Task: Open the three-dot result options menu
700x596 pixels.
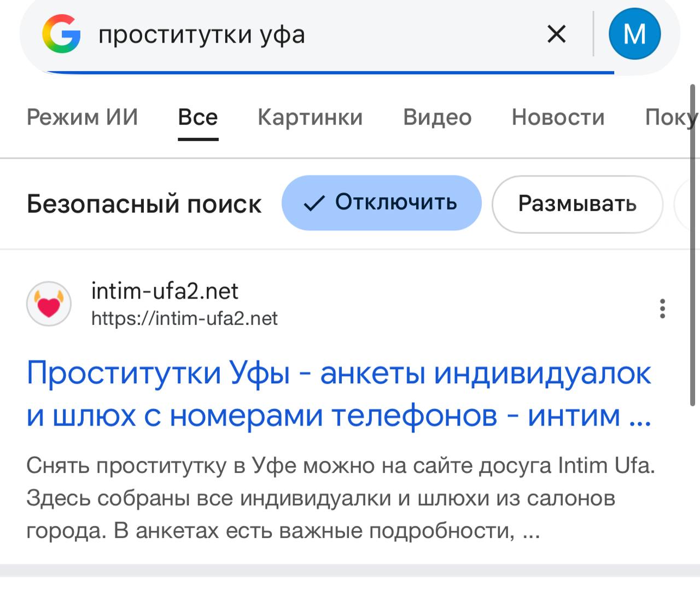Action: 662,309
